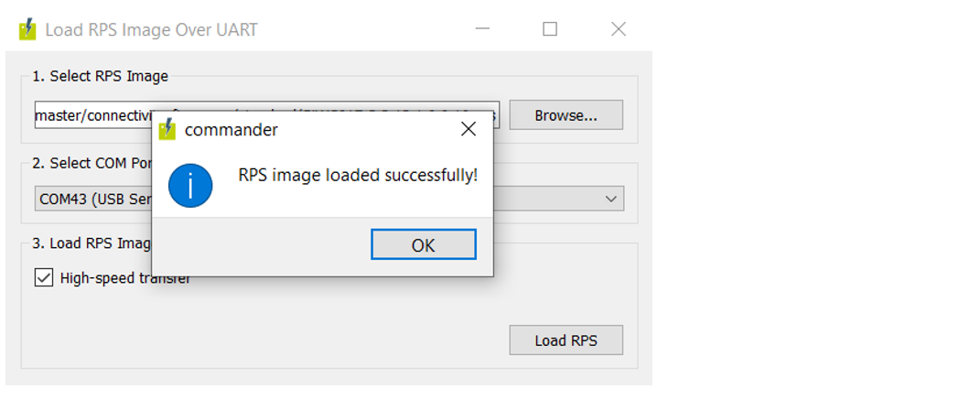The width and height of the screenshot is (980, 399).
Task: Confirm the dialog with OK
Action: (423, 244)
